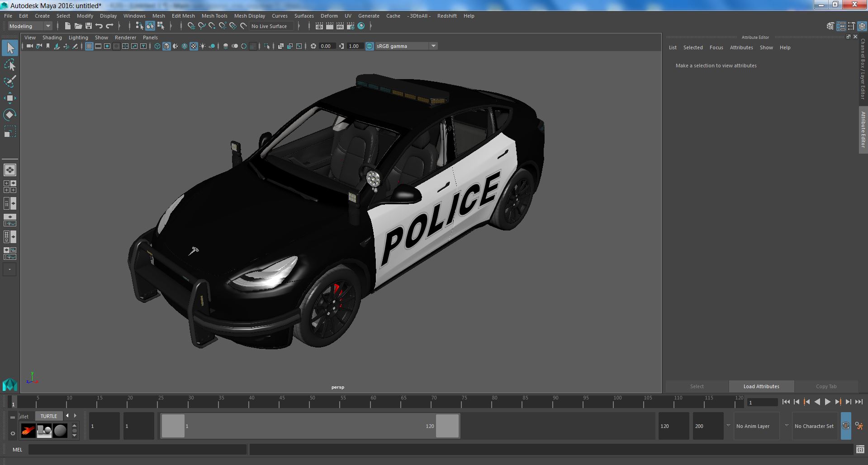Toggle snap to curves
Image resolution: width=868 pixels, height=465 pixels.
(x=202, y=26)
